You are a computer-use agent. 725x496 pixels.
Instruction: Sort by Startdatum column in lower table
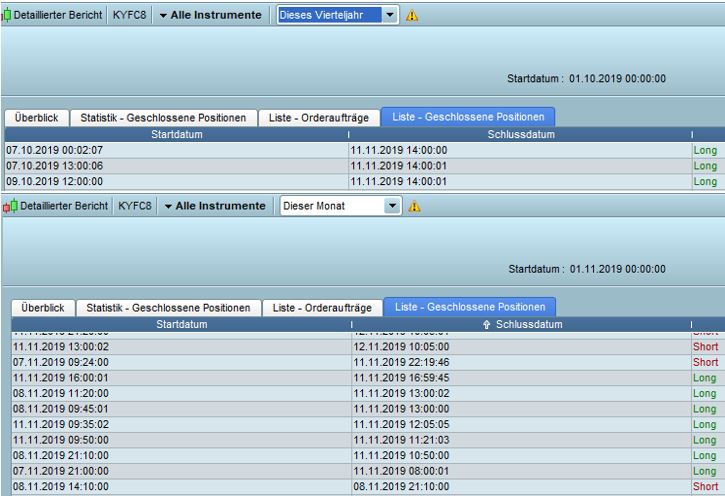pos(182,325)
